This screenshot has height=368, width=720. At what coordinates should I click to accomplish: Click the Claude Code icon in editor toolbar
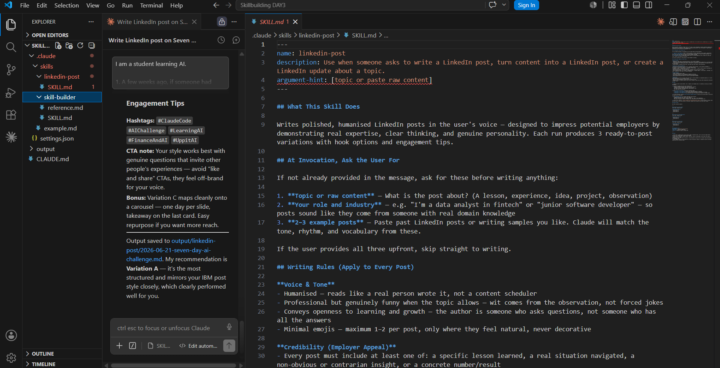pyautogui.click(x=660, y=22)
